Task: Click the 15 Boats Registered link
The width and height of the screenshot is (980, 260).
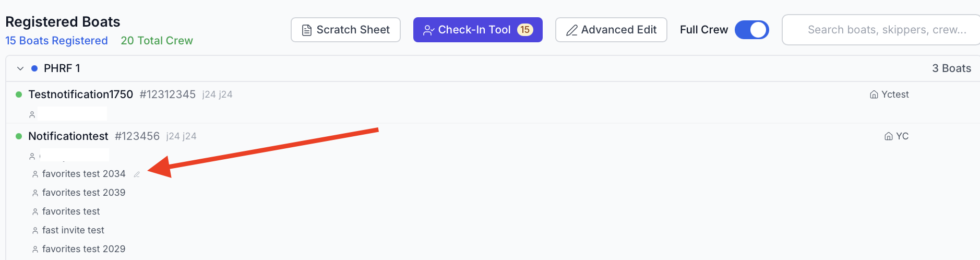Action: [56, 41]
